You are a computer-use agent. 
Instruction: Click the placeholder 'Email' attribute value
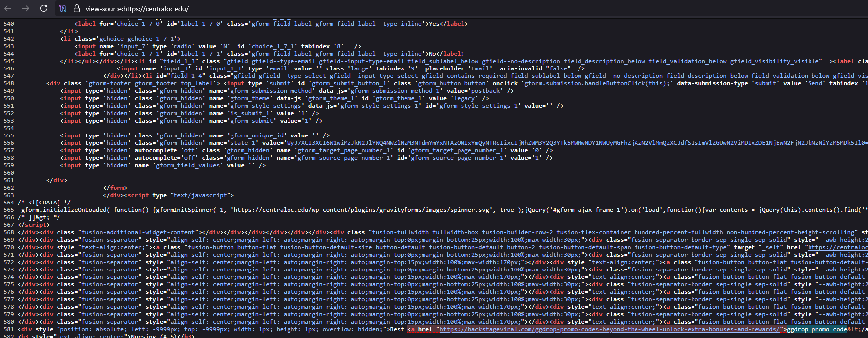(x=480, y=68)
